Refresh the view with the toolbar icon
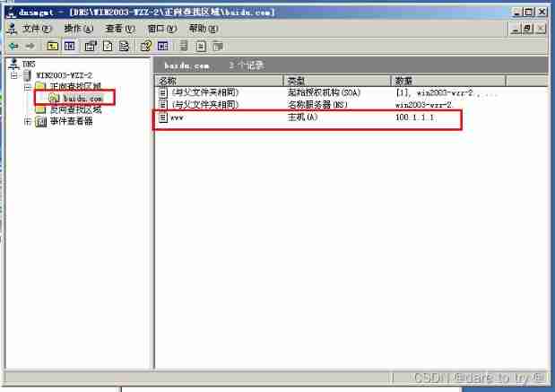Image resolution: width=555 pixels, height=392 pixels. point(108,46)
